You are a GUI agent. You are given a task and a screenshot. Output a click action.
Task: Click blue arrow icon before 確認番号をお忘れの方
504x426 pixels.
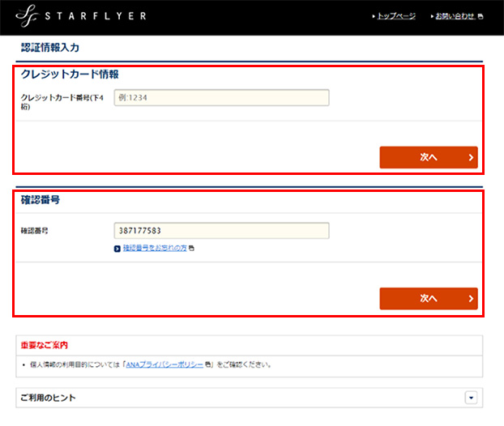click(x=118, y=249)
